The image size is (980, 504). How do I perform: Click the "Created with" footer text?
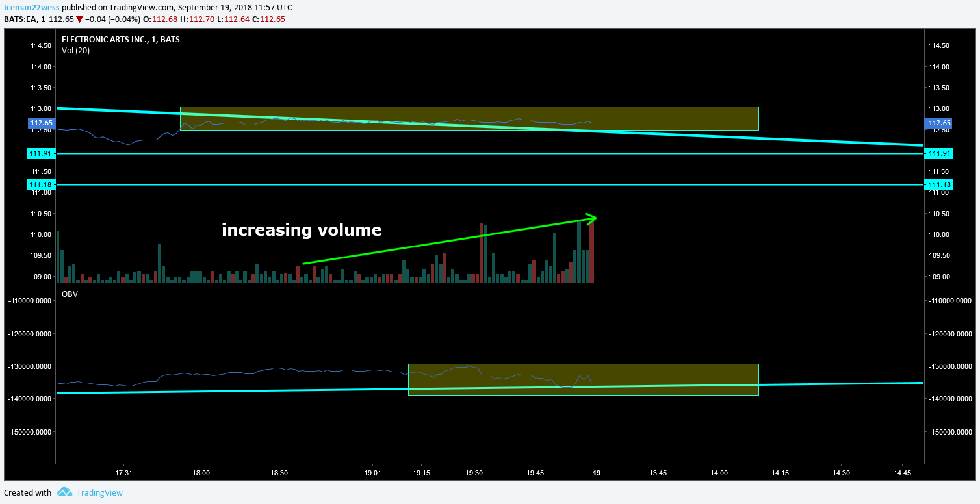27,492
